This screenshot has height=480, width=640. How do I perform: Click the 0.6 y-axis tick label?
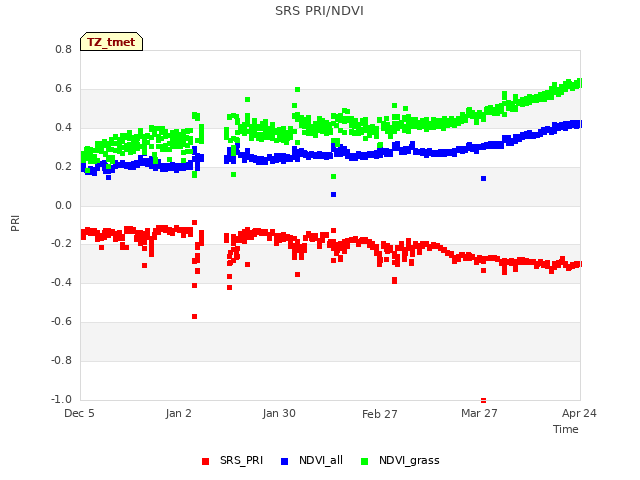point(63,89)
